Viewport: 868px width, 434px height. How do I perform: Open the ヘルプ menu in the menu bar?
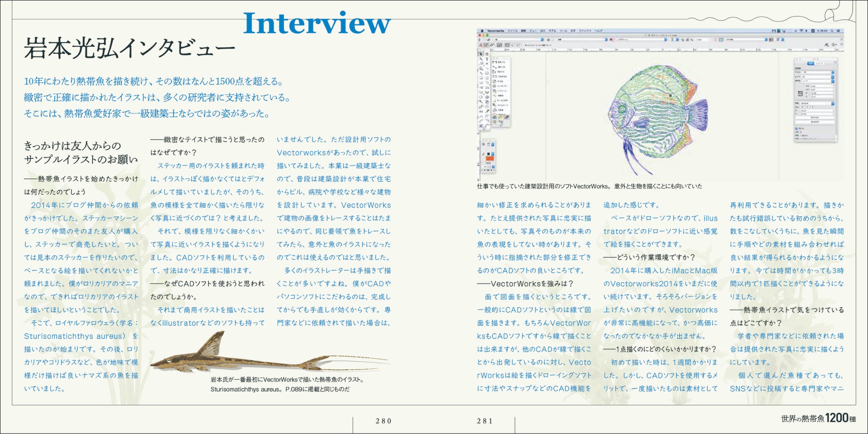point(598,31)
